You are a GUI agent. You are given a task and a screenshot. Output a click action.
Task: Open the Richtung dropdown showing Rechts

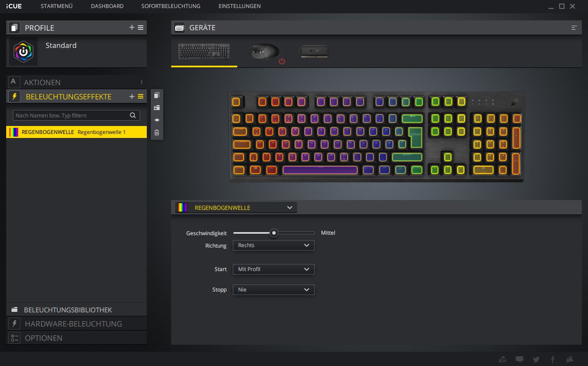tap(274, 245)
